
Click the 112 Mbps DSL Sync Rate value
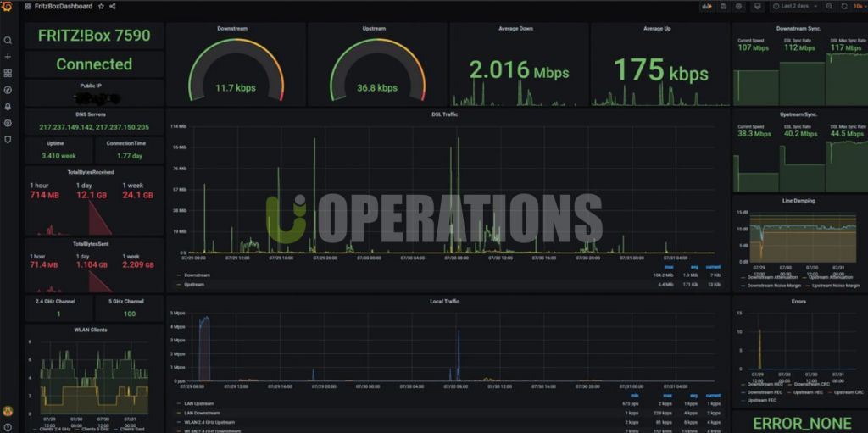point(800,47)
